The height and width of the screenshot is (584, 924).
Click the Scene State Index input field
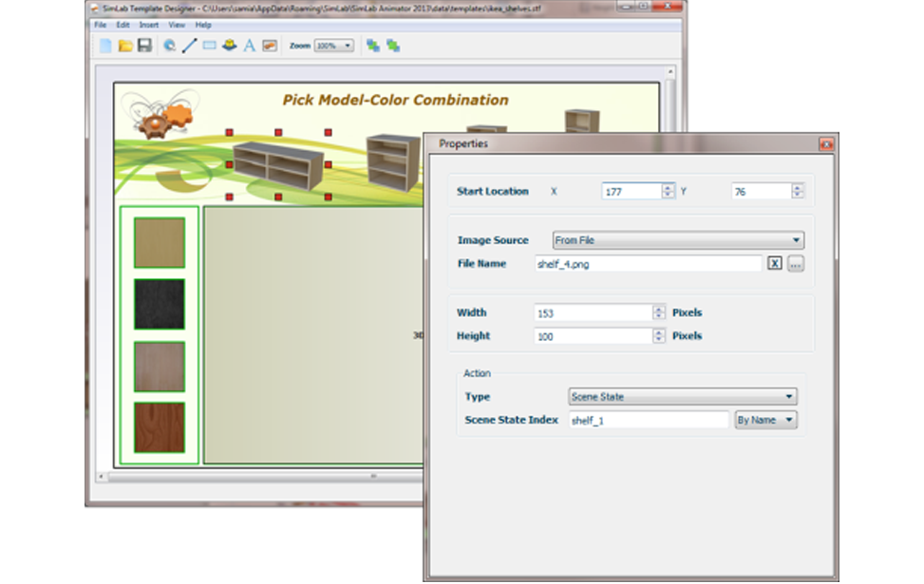coord(648,420)
